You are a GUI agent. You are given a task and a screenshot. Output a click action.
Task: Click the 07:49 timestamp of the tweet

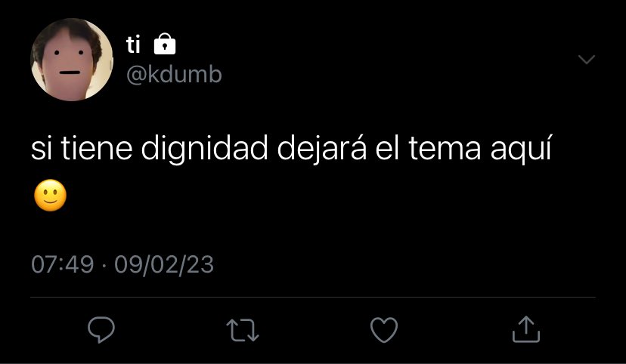point(62,264)
